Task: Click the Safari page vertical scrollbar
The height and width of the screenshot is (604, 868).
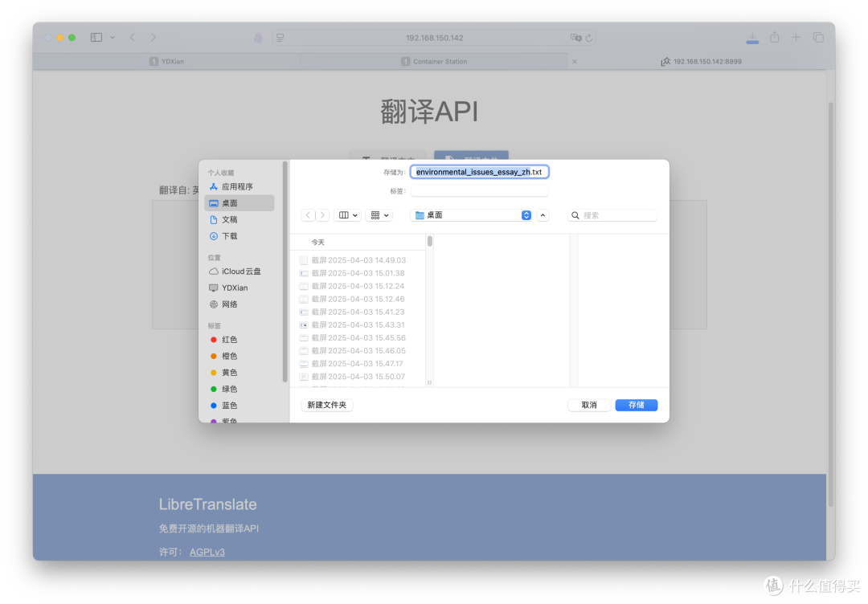Action: [x=830, y=304]
